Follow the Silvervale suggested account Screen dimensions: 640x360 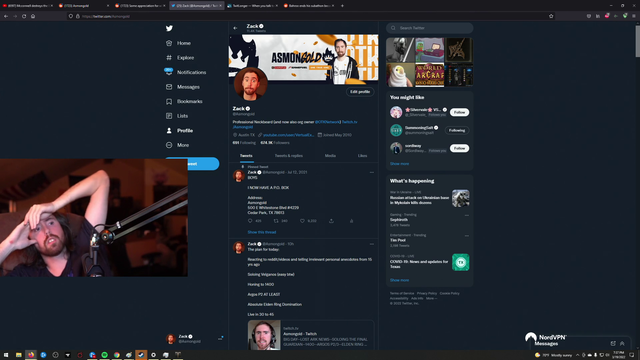(459, 112)
